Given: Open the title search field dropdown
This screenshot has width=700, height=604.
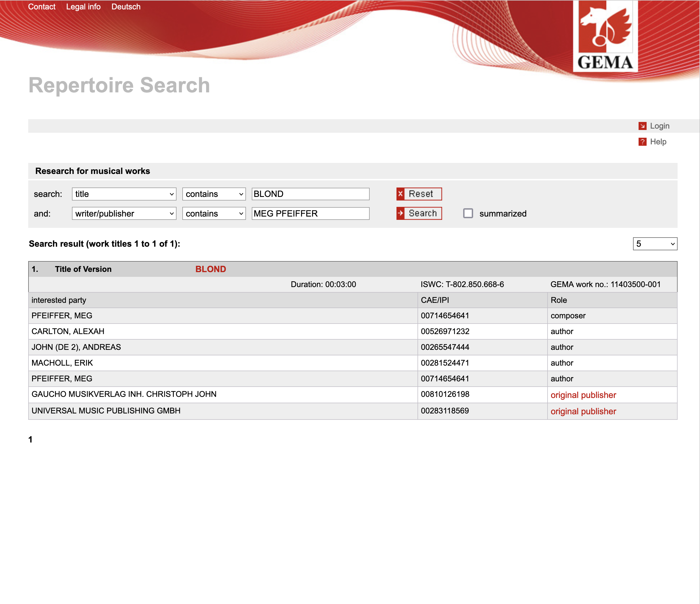Looking at the screenshot, I should point(124,194).
